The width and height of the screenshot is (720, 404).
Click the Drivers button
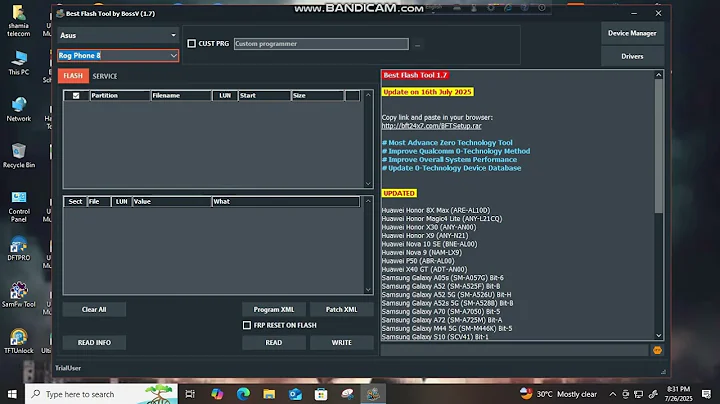click(632, 56)
